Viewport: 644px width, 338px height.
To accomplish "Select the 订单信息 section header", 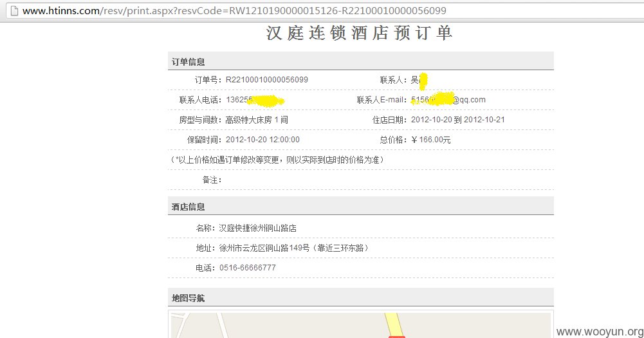I will (x=361, y=61).
